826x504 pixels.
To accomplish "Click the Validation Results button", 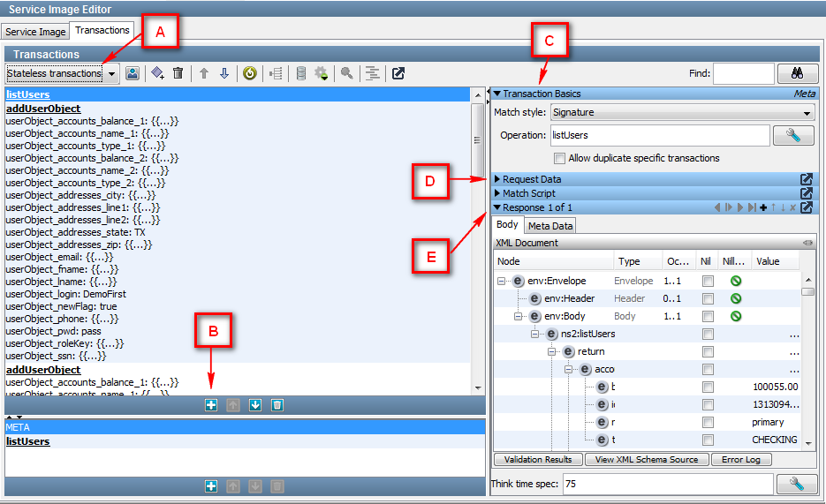I will click(x=538, y=459).
